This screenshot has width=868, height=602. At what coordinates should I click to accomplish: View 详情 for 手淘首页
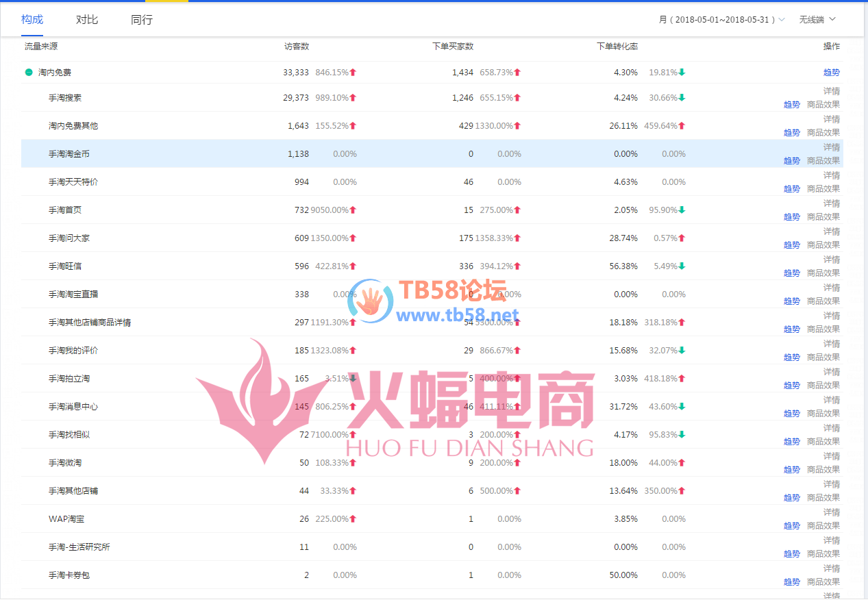click(832, 203)
